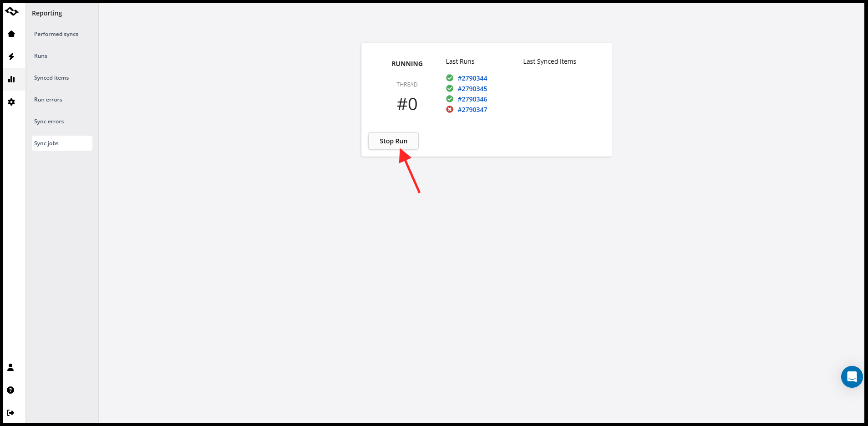Open failed run #2790347 link
The height and width of the screenshot is (426, 868).
[472, 110]
